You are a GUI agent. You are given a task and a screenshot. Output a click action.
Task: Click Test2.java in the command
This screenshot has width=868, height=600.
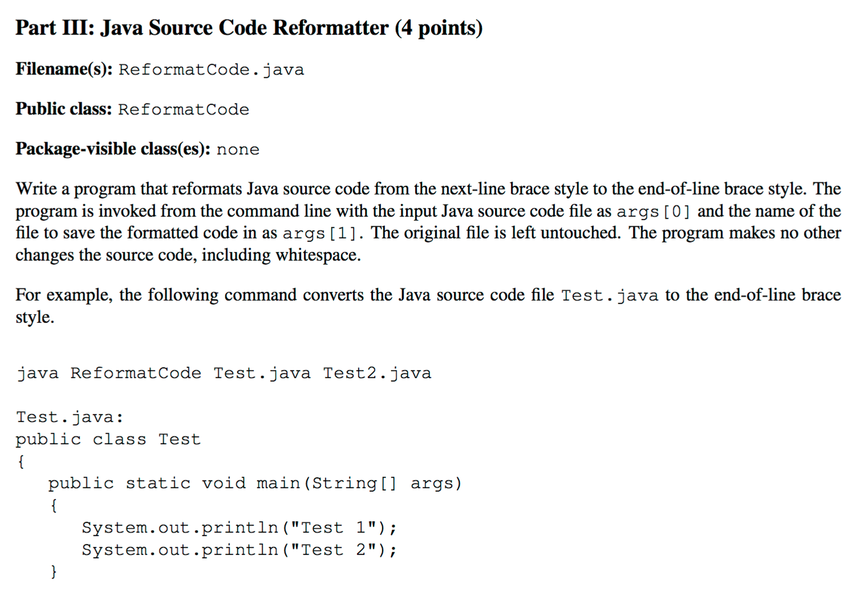point(377,373)
